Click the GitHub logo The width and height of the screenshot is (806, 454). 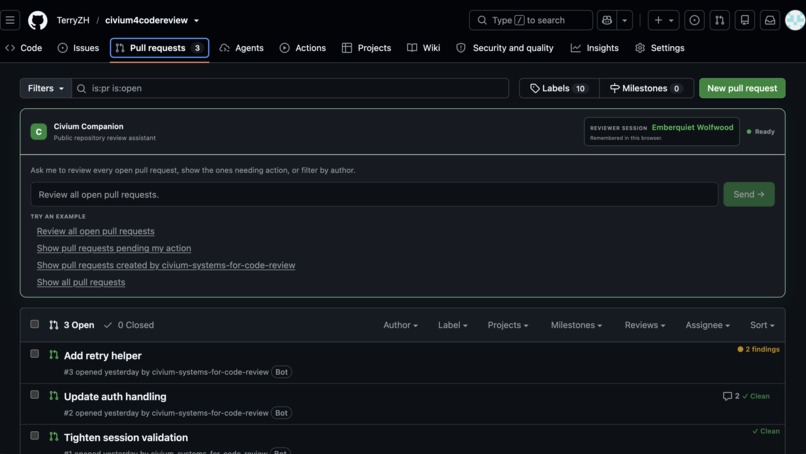pos(38,20)
